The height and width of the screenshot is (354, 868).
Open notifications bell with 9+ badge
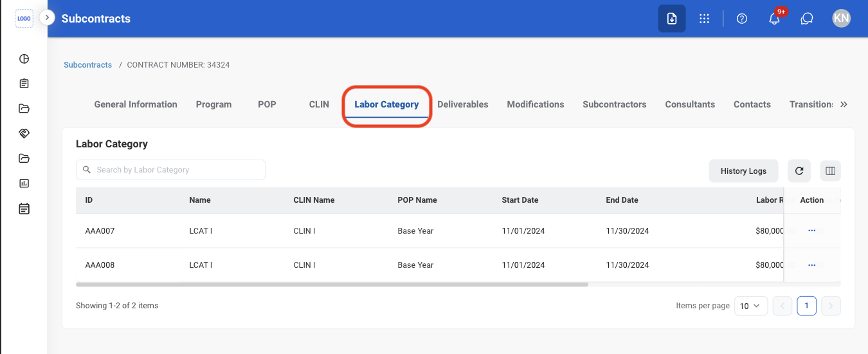775,19
